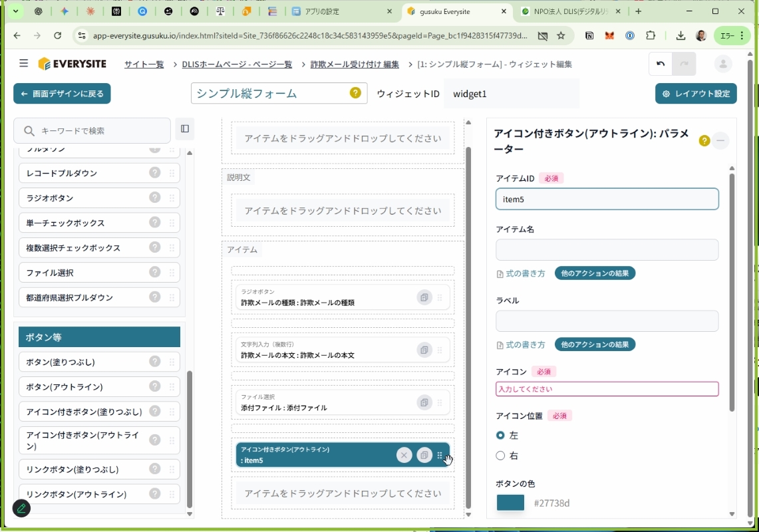
Task: Select the 右 icon position radio button
Action: pyautogui.click(x=501, y=456)
